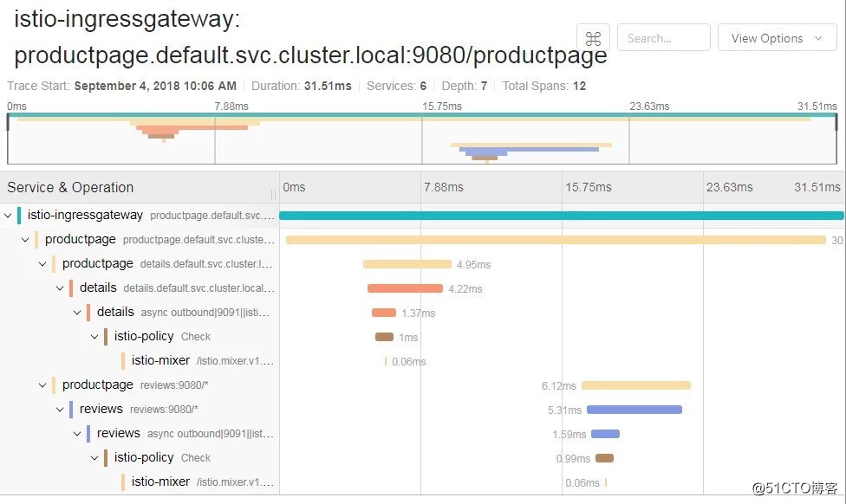Collapse the second istio-policy Check chevron below reviews

(94, 458)
